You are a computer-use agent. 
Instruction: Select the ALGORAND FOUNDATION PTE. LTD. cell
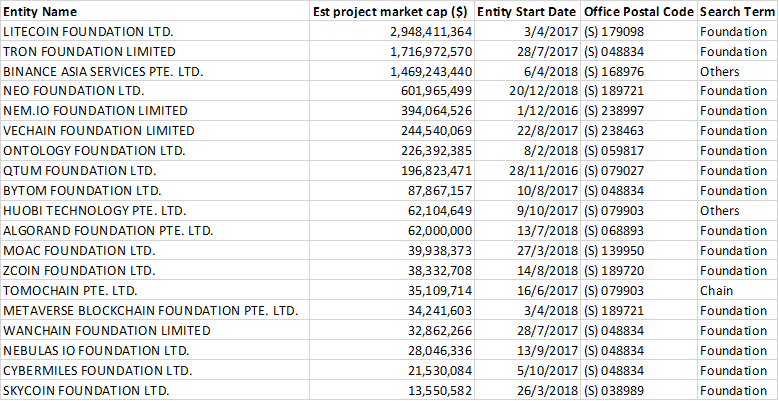pos(107,231)
